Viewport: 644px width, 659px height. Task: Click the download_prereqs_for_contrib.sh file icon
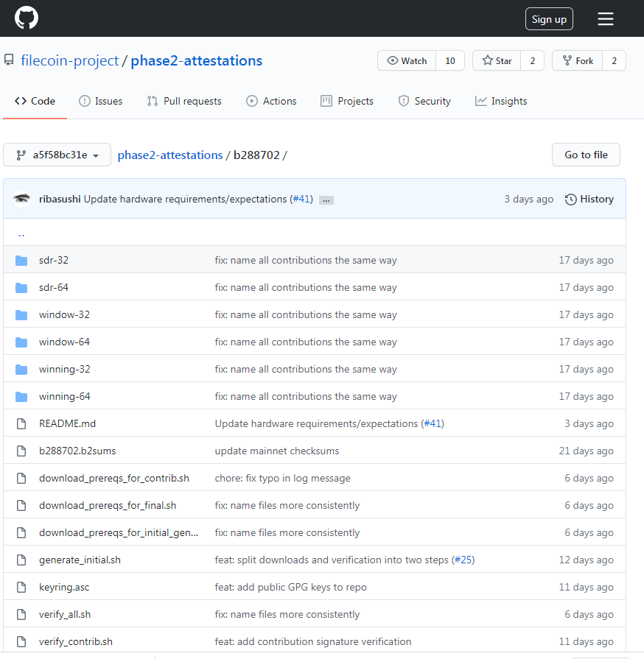pyautogui.click(x=21, y=479)
